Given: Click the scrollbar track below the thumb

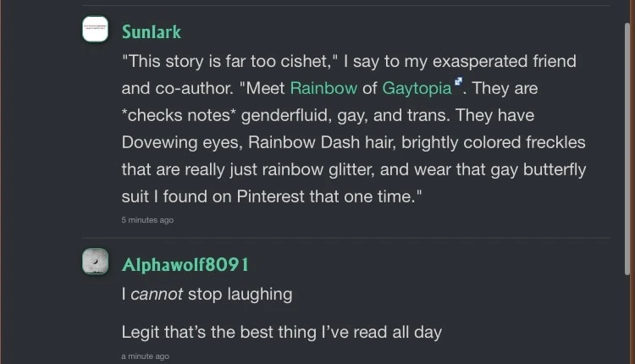Looking at the screenshot, I should (627, 322).
